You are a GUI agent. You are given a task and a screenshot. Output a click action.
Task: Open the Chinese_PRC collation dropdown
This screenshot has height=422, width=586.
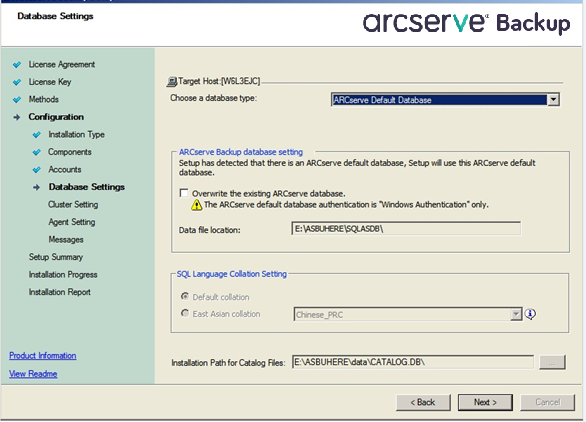pyautogui.click(x=516, y=314)
